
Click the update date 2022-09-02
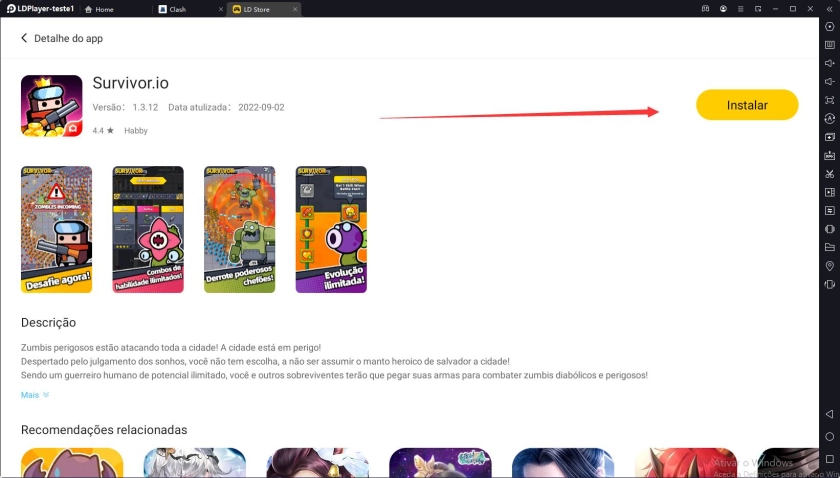(x=261, y=107)
